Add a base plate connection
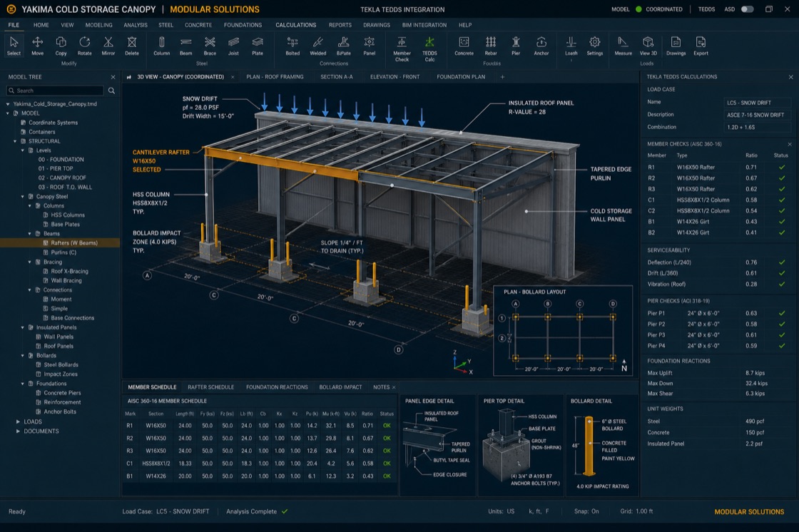This screenshot has width=799, height=532. [x=343, y=46]
